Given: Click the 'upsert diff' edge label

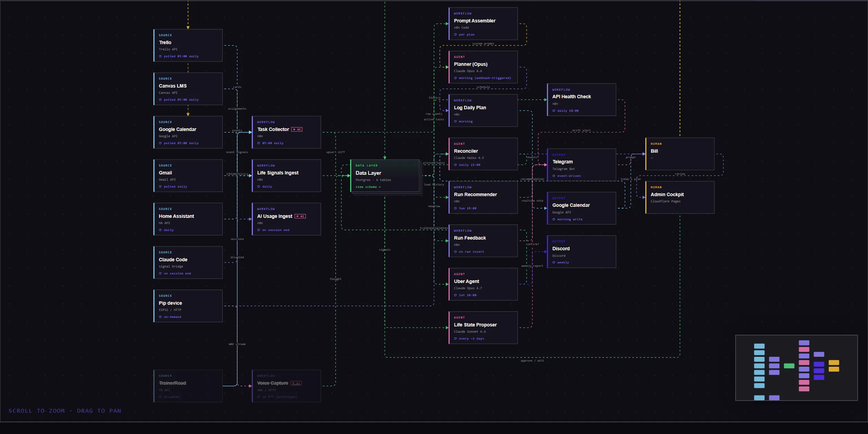Looking at the screenshot, I should click(335, 152).
